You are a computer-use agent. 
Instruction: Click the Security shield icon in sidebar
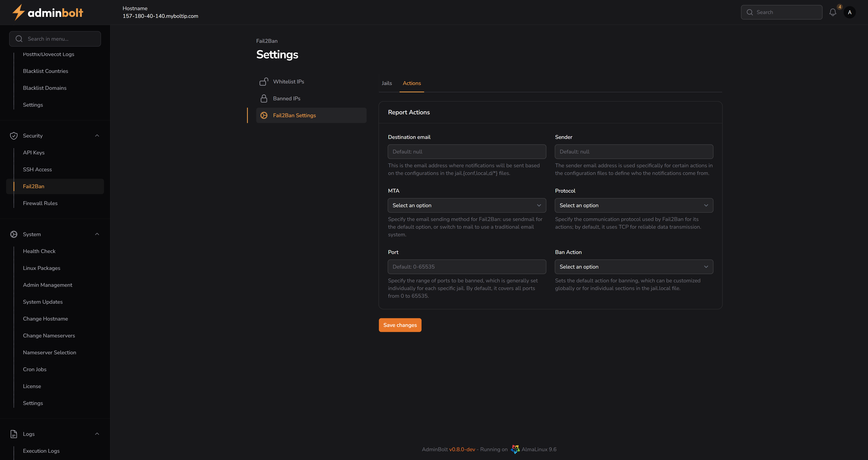[14, 136]
